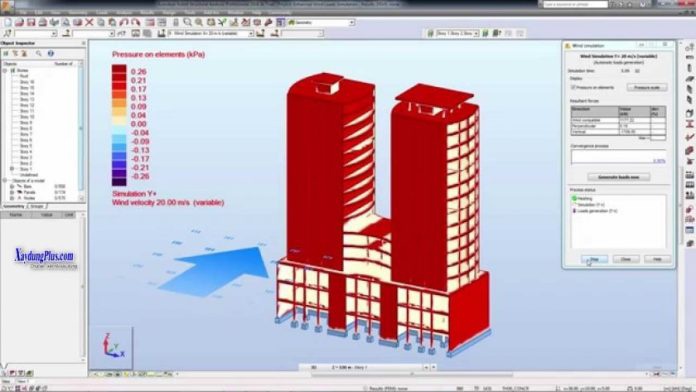Expand the Nodes entry in the object tree
The image size is (696, 392).
(12, 198)
